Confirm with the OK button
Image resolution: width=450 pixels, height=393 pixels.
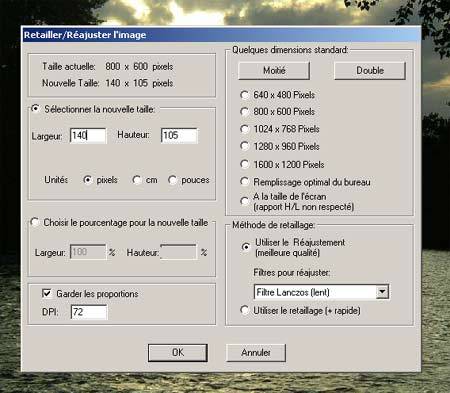pyautogui.click(x=178, y=353)
